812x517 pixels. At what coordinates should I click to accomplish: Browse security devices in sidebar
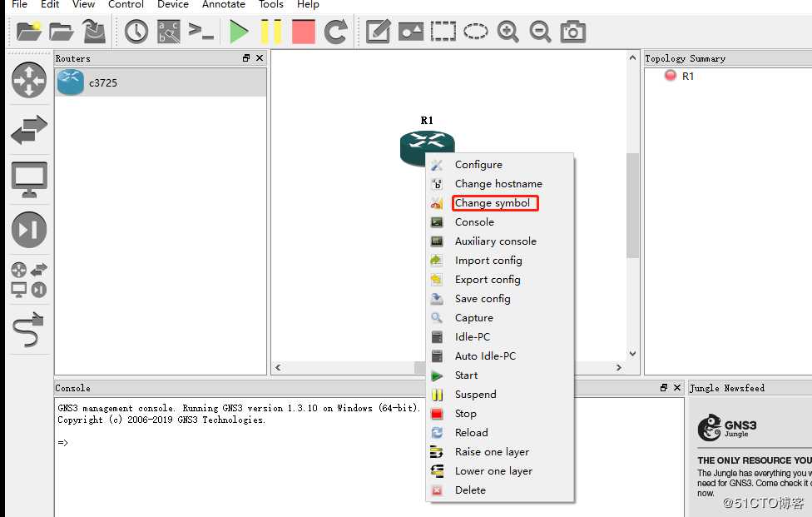pyautogui.click(x=29, y=230)
